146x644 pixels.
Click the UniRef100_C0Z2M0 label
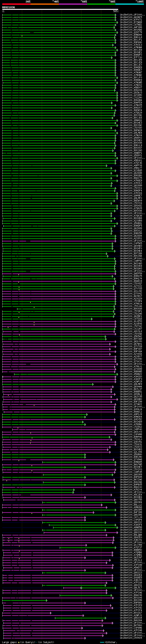point(131,98)
